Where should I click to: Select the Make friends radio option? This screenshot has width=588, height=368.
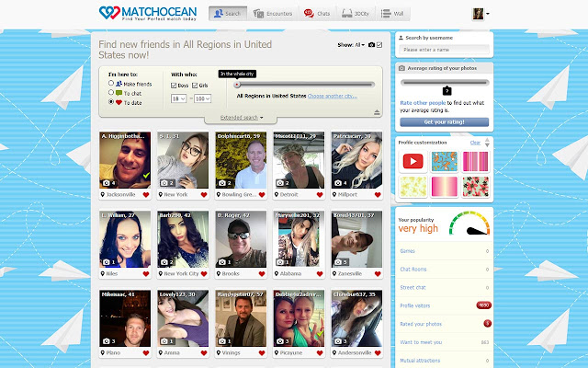click(111, 83)
